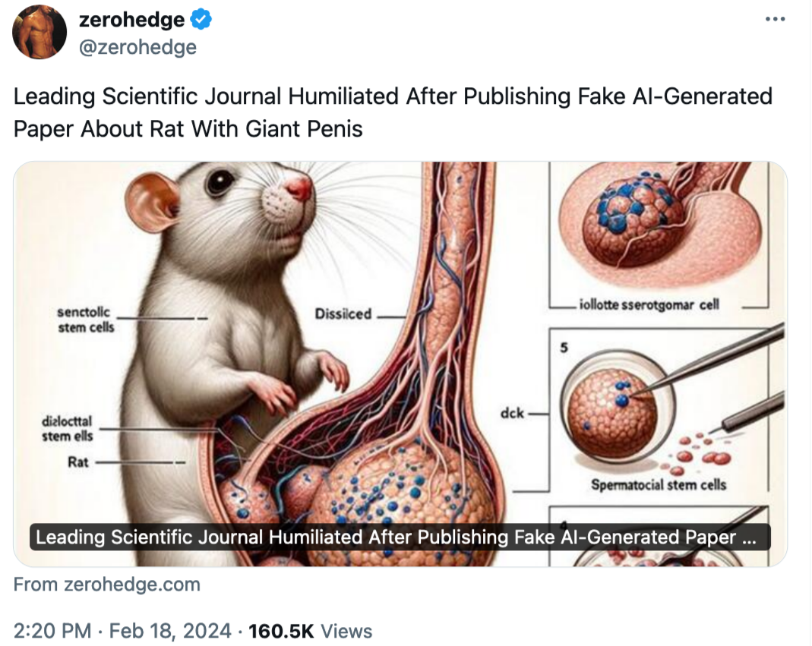Click the 'Dissilced' label in the image

point(343,314)
